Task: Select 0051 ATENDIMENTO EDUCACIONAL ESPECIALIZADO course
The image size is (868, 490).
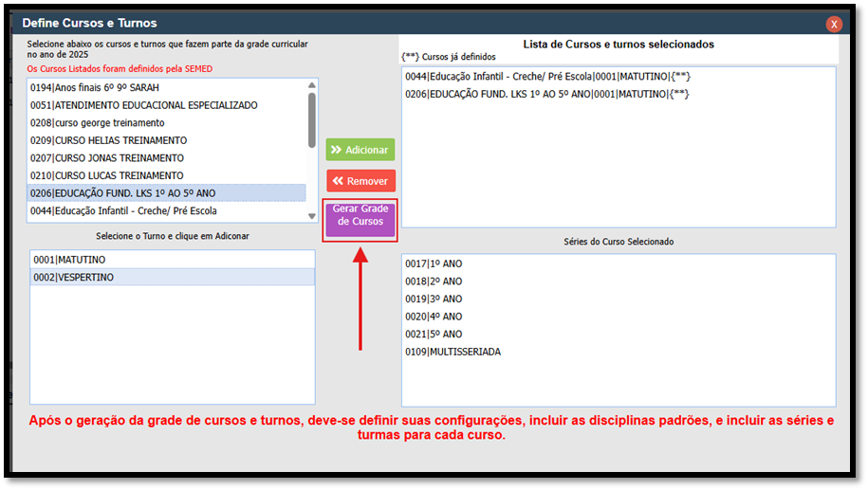Action: 143,105
